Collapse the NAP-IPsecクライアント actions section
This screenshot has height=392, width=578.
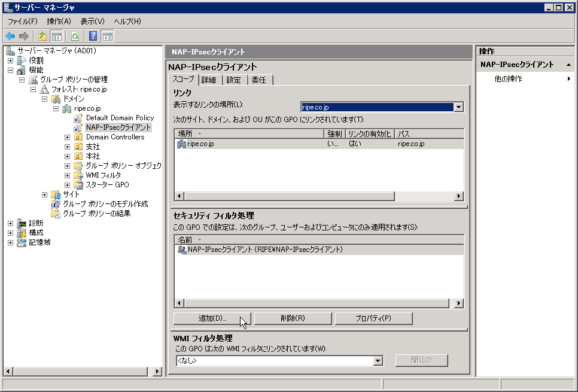(x=569, y=65)
